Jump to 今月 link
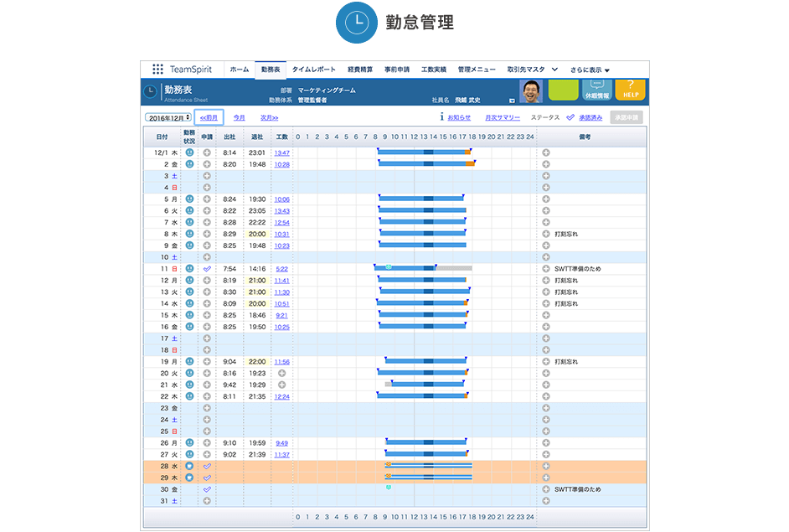 pos(239,117)
